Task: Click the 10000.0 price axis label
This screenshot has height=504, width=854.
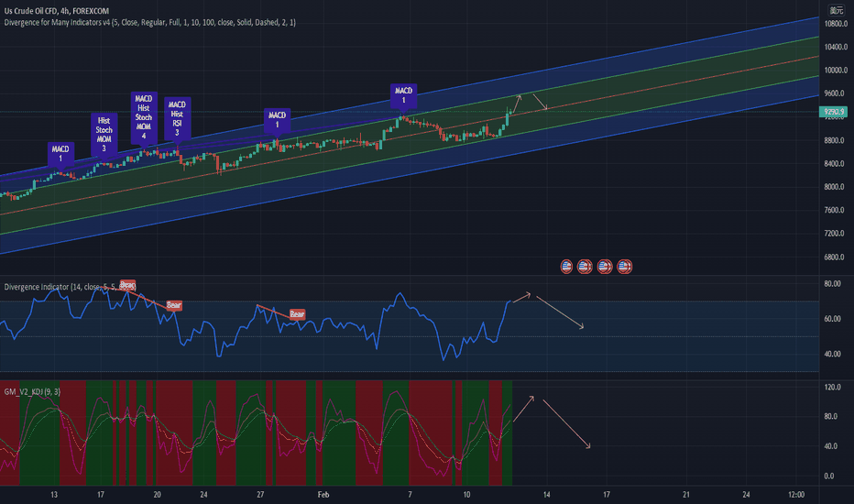Action: pos(836,71)
